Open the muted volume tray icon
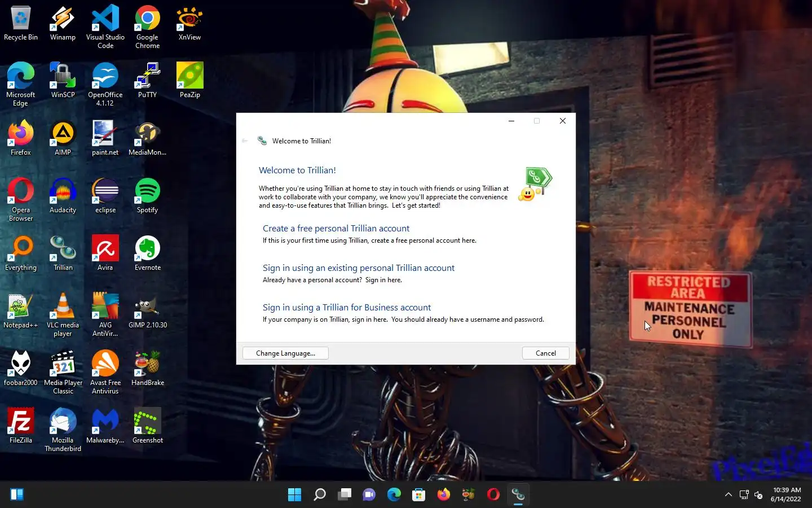The image size is (812, 508). click(759, 495)
